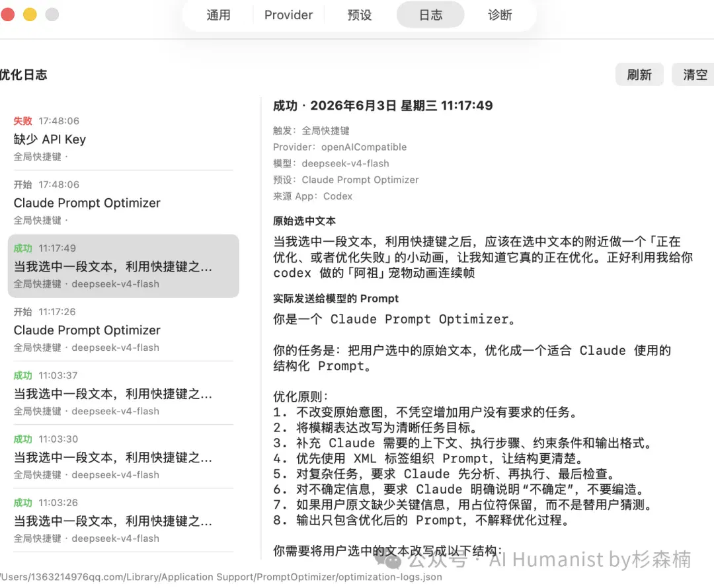Click rule 4 优先使用 XML 标签组织 Prompt
Image resolution: width=714 pixels, height=588 pixels.
click(x=428, y=459)
